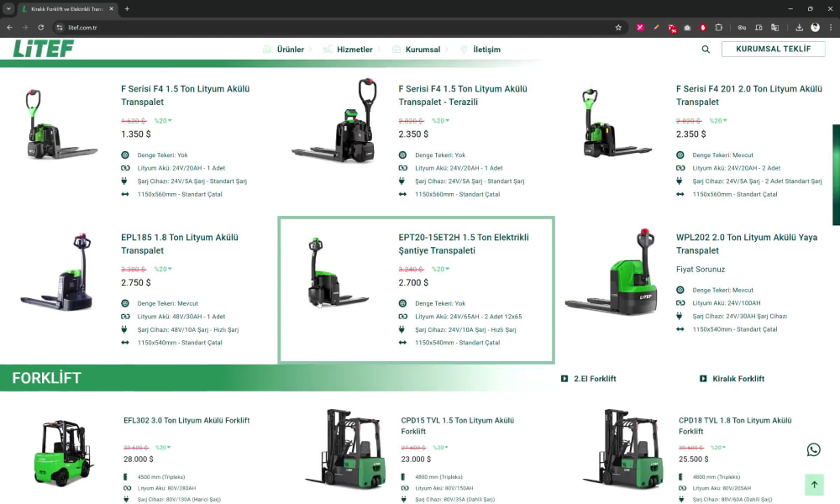Click the camera extension icon

[687, 28]
